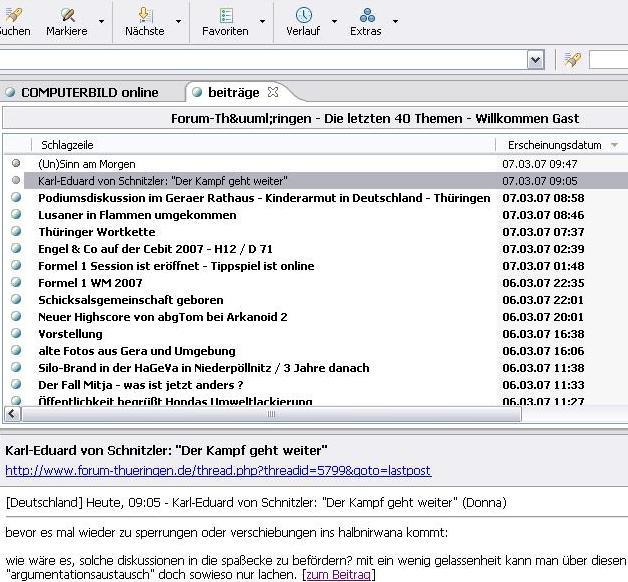628x582 pixels.
Task: Select 'Neuer Highscore von abgTom' headline
Action: tap(163, 317)
